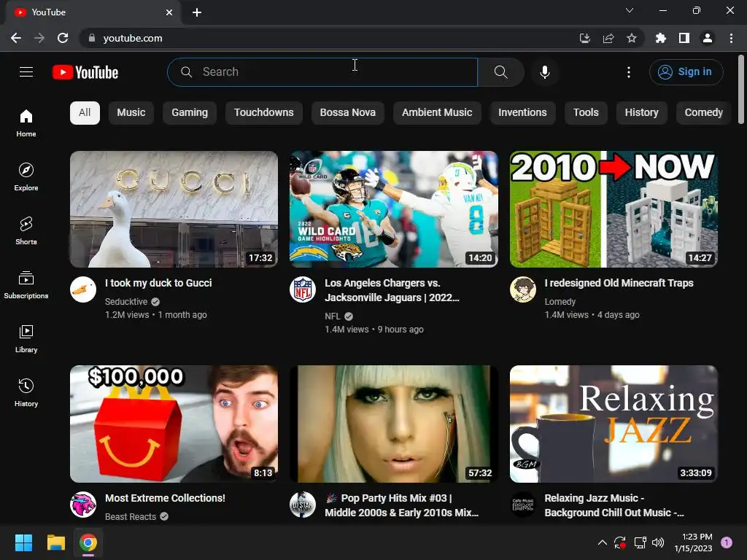747x560 pixels.
Task: Click the Minecraft 2010 vs NOW thumbnail
Action: (614, 209)
